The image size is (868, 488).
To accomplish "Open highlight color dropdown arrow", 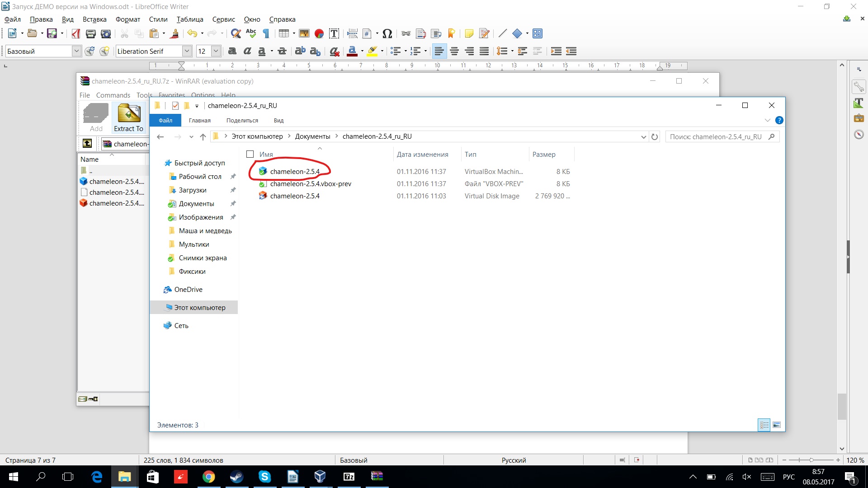I will [382, 51].
